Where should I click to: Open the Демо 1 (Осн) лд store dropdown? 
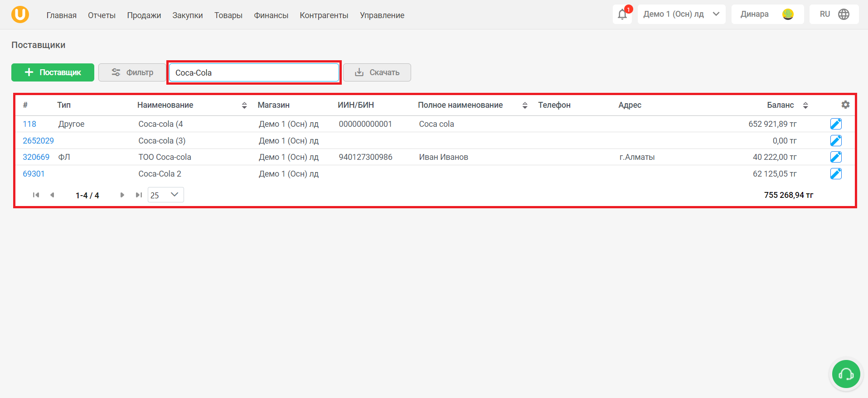[x=681, y=14]
